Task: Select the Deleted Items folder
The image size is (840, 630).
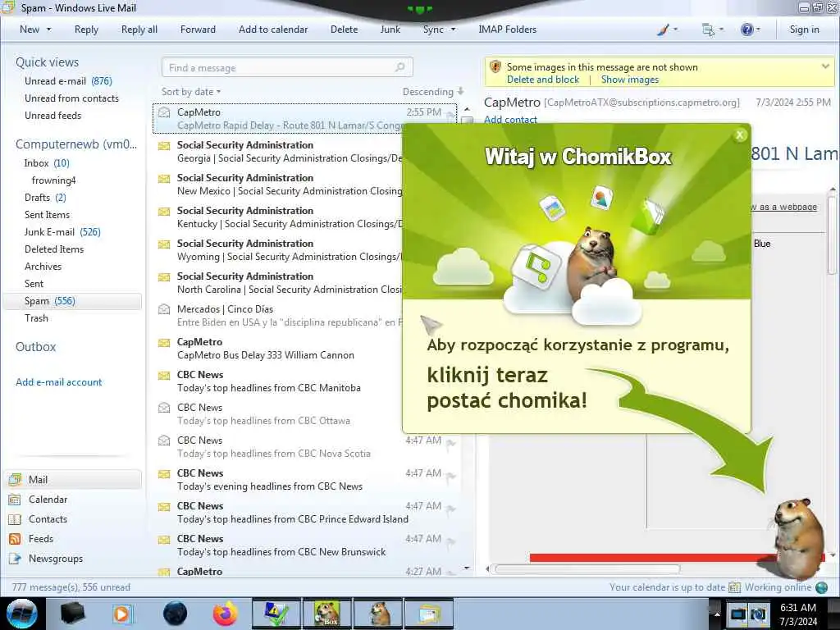Action: pyautogui.click(x=54, y=249)
